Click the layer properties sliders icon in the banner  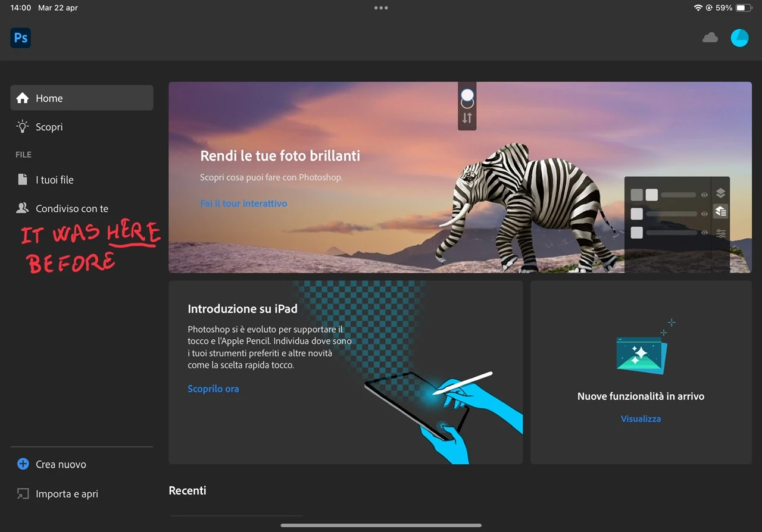pyautogui.click(x=721, y=233)
